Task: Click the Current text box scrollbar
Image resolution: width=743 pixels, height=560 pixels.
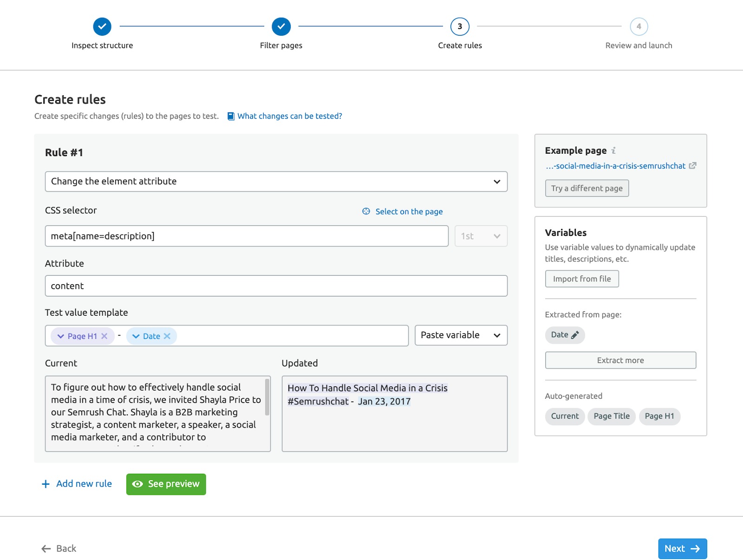Action: 267,397
